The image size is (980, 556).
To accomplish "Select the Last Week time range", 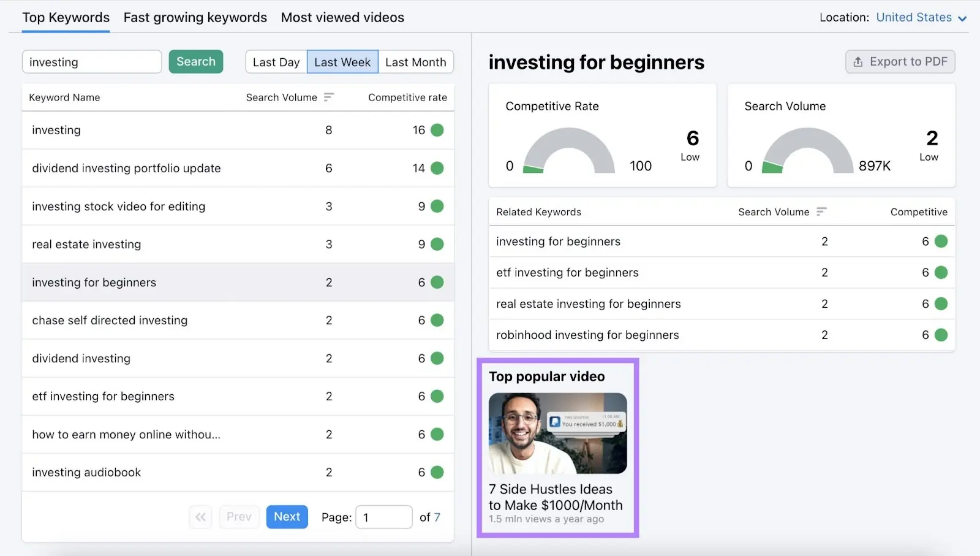I will point(342,62).
